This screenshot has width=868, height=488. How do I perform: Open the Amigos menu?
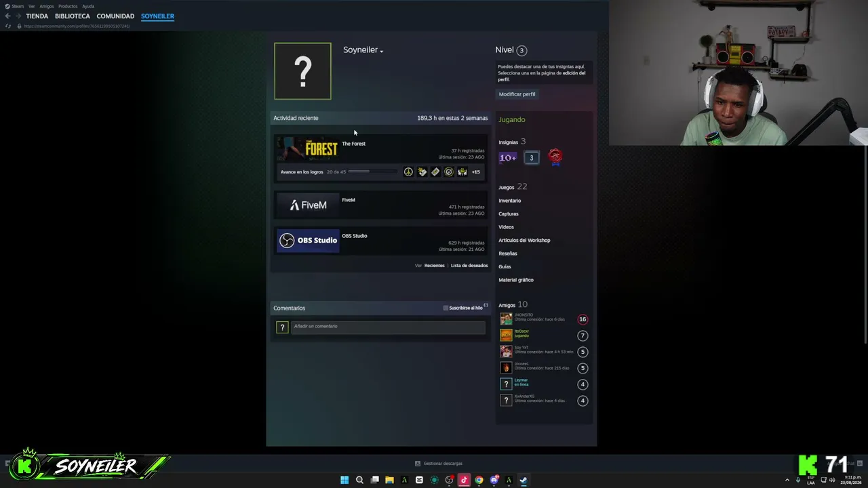click(46, 6)
